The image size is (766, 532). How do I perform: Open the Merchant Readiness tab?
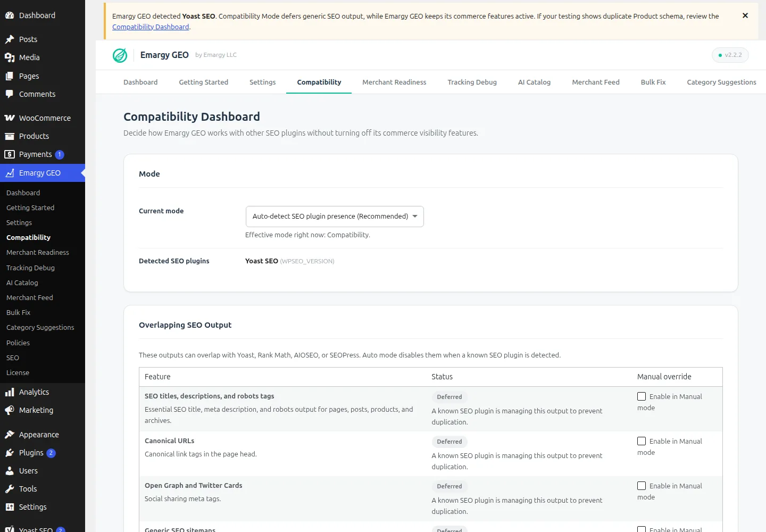point(394,82)
